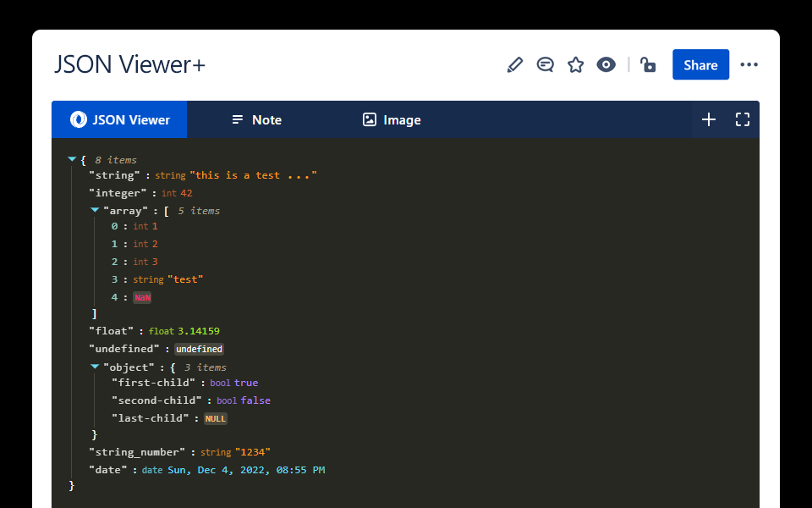Viewport: 812px width, 508px height.
Task: Click the pencil edit icon
Action: click(515, 65)
